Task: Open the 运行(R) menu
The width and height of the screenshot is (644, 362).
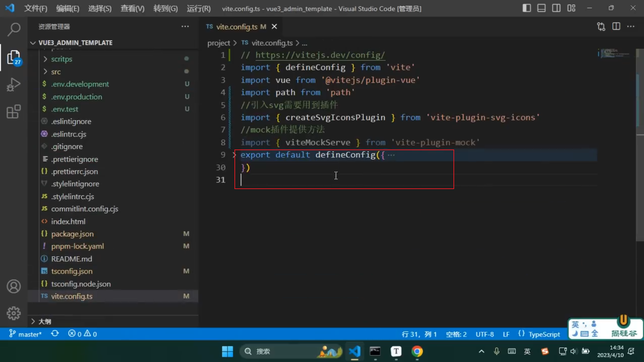Action: click(199, 8)
